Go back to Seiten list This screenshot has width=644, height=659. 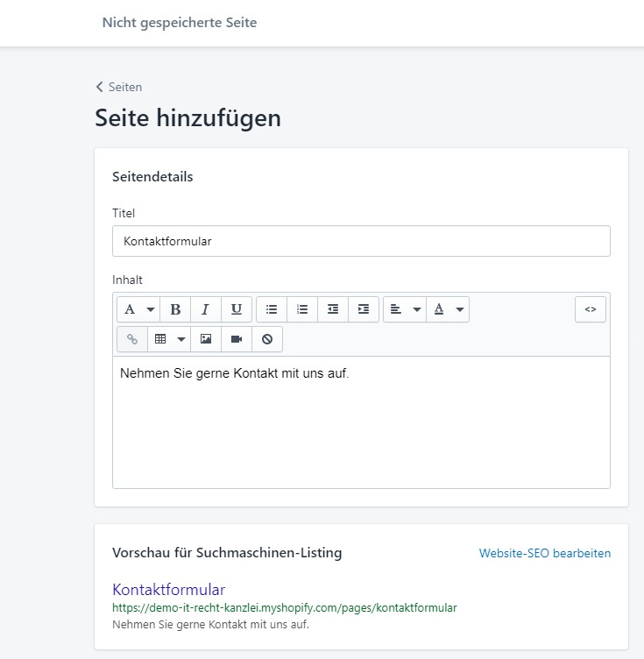click(119, 87)
